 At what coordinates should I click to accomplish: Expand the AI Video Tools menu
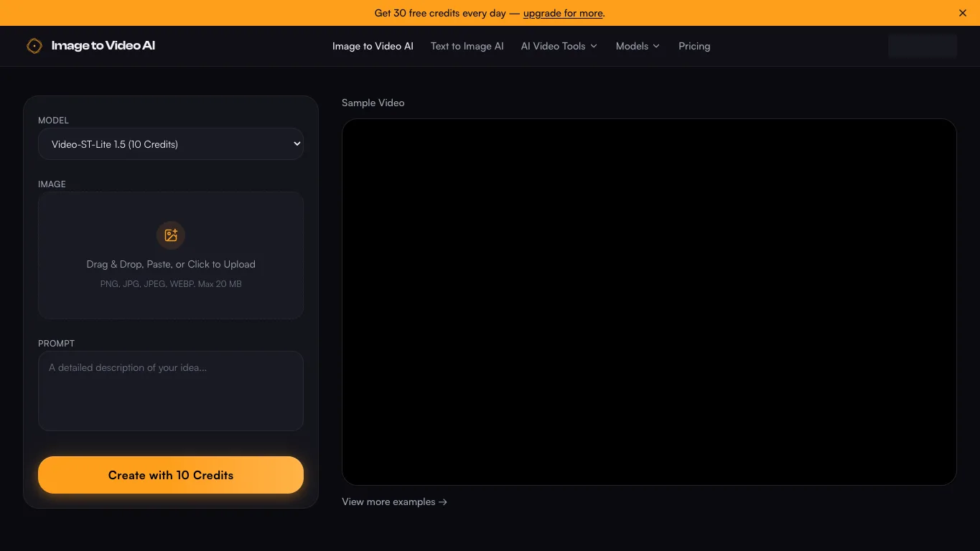click(x=559, y=46)
